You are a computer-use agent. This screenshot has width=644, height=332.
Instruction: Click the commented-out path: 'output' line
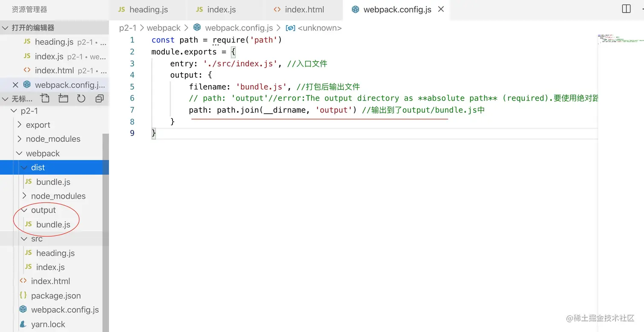[x=394, y=98]
